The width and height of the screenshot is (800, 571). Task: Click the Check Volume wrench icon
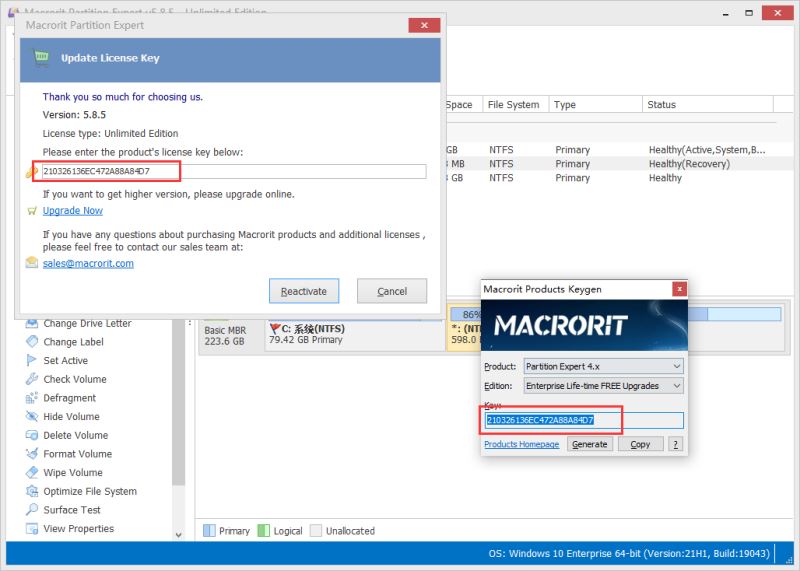click(x=32, y=379)
